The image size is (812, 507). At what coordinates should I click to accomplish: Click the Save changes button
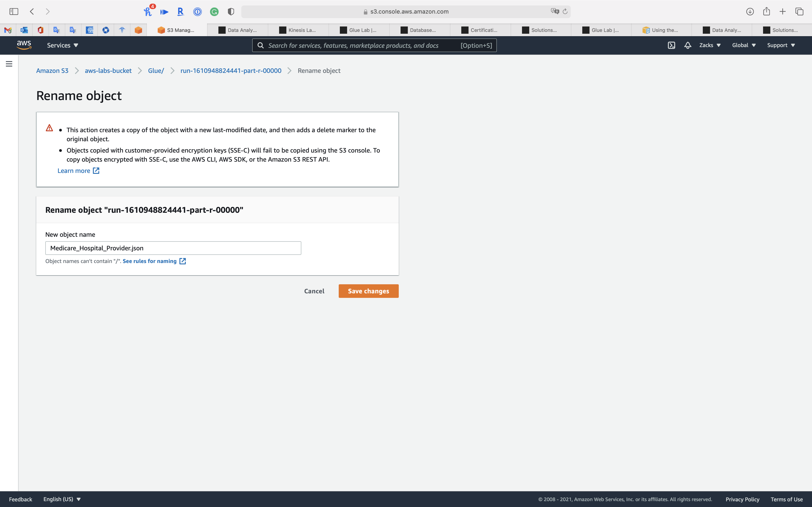click(368, 291)
